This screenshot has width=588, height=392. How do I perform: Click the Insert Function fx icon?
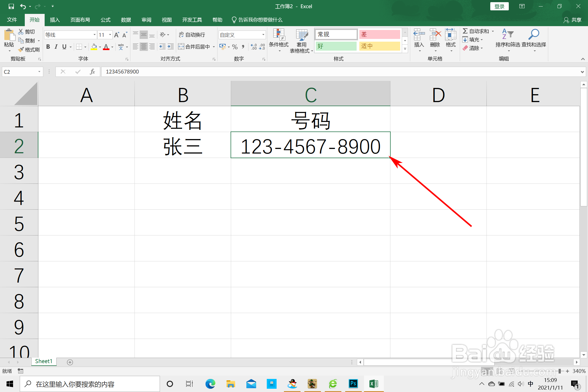coord(92,72)
